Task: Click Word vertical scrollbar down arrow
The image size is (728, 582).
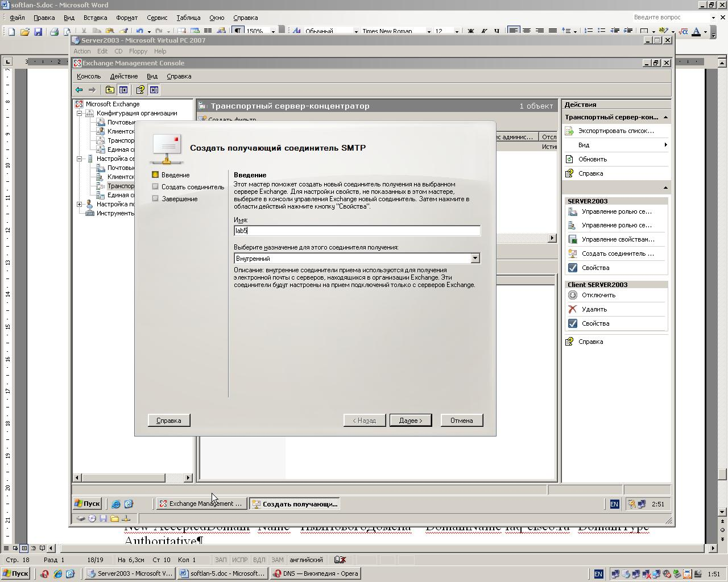Action: [722, 512]
